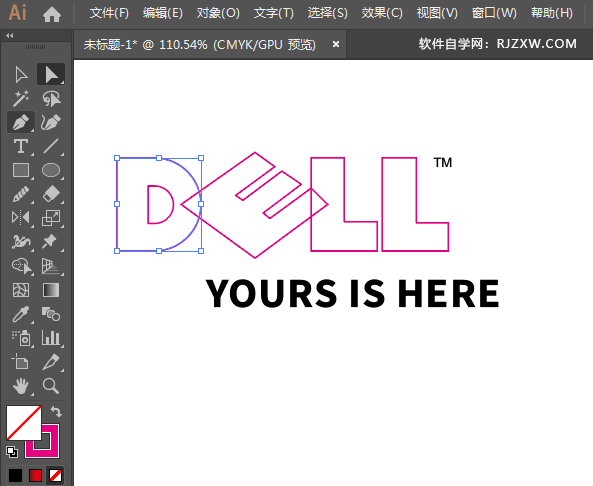Image resolution: width=593 pixels, height=486 pixels.
Task: Select the Eraser tool
Action: 51,194
